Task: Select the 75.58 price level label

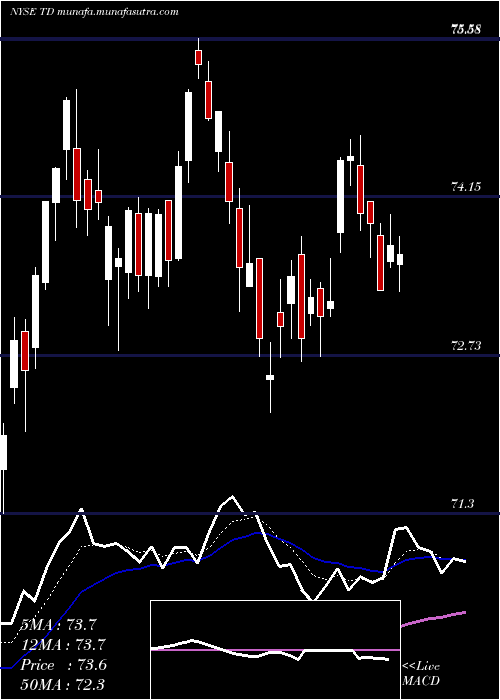Action: pyautogui.click(x=466, y=30)
